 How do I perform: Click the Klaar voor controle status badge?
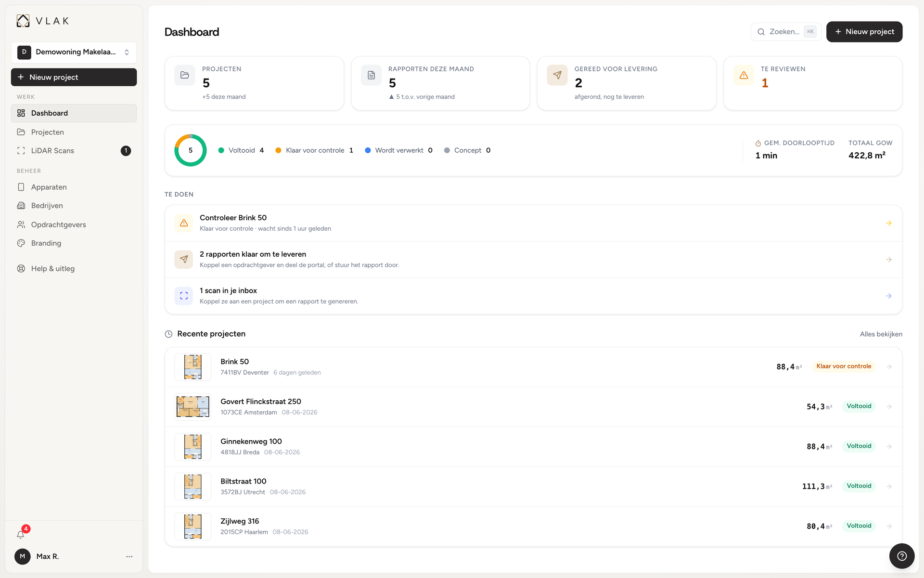(x=844, y=367)
